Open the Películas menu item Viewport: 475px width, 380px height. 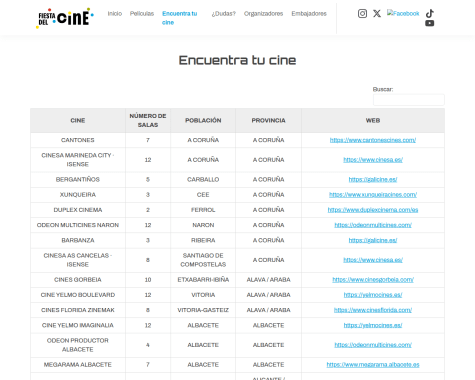[x=142, y=14]
